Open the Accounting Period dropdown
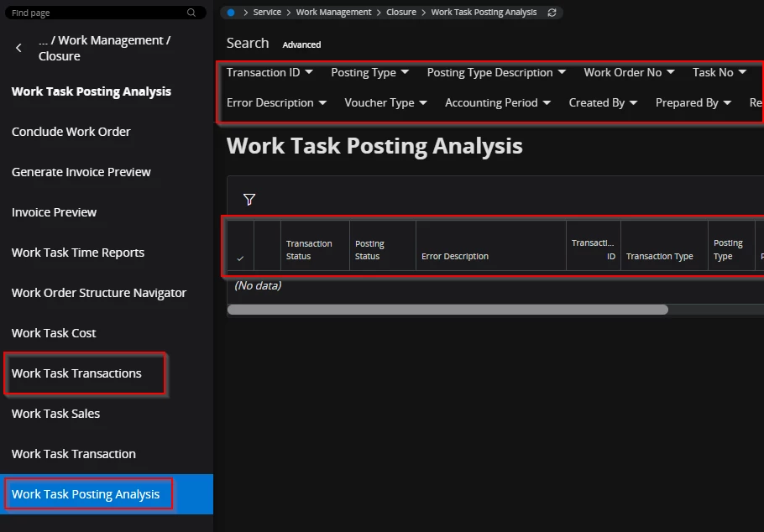This screenshot has width=764, height=532. pos(498,103)
